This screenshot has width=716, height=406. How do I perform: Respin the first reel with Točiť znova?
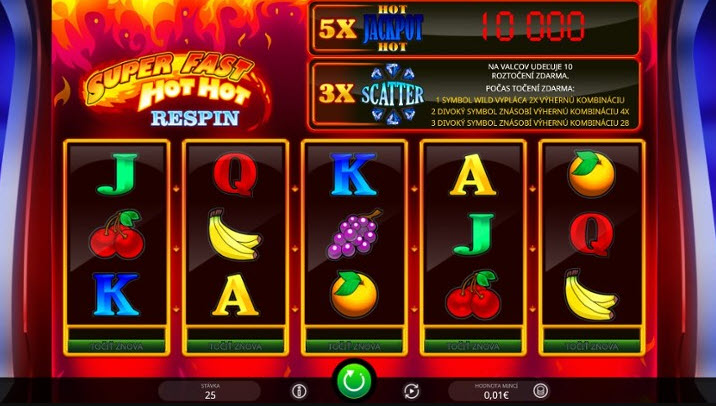(x=117, y=346)
